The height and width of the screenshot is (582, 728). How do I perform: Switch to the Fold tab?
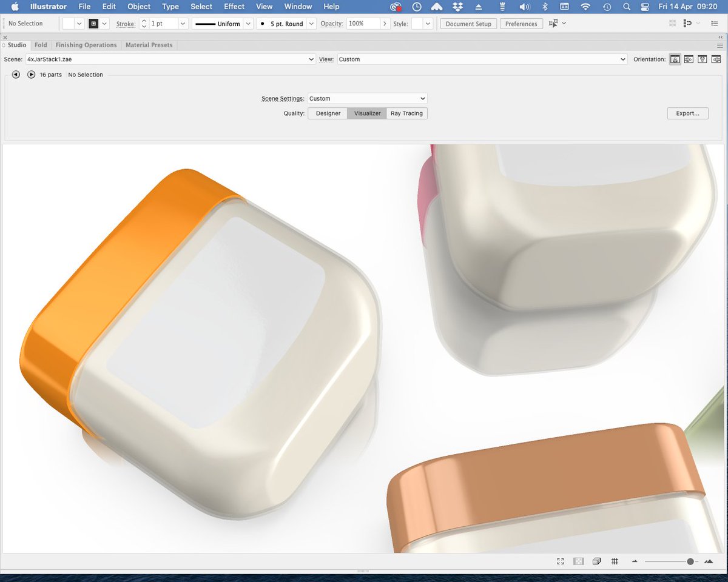40,45
